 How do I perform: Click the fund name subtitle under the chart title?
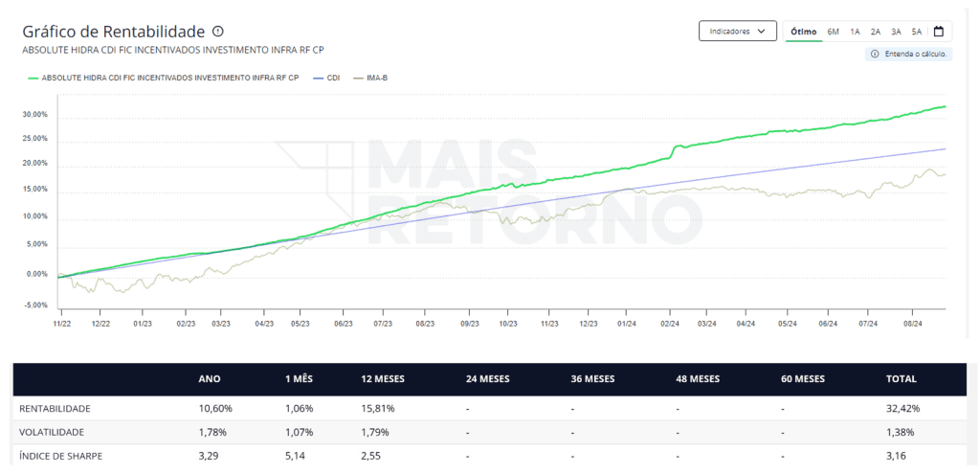click(173, 50)
